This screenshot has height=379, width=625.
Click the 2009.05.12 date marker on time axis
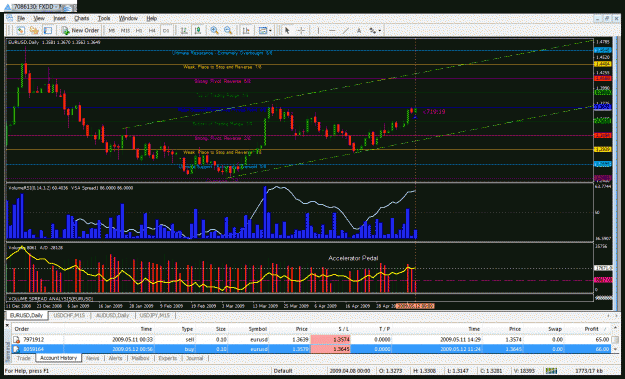tap(415, 306)
